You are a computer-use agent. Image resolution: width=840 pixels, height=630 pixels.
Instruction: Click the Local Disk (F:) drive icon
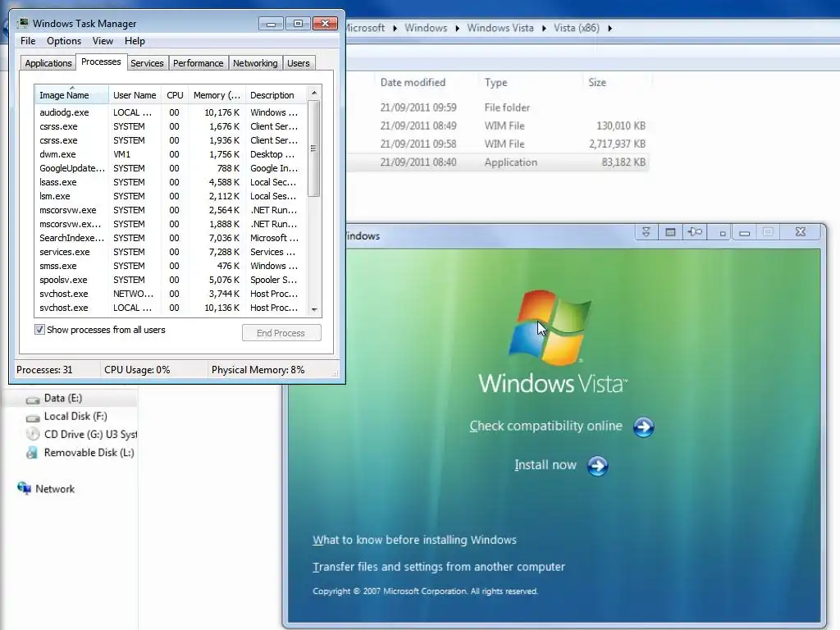33,418
